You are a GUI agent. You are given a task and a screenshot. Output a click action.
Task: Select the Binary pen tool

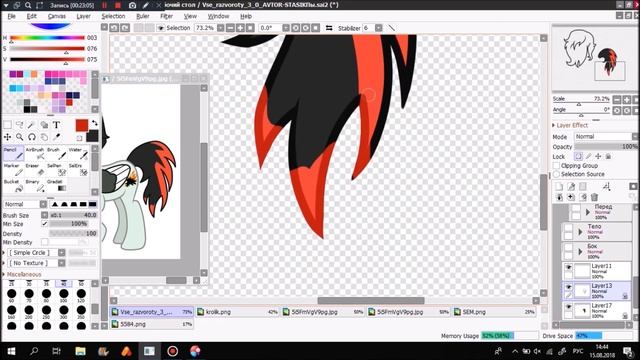(x=35, y=186)
